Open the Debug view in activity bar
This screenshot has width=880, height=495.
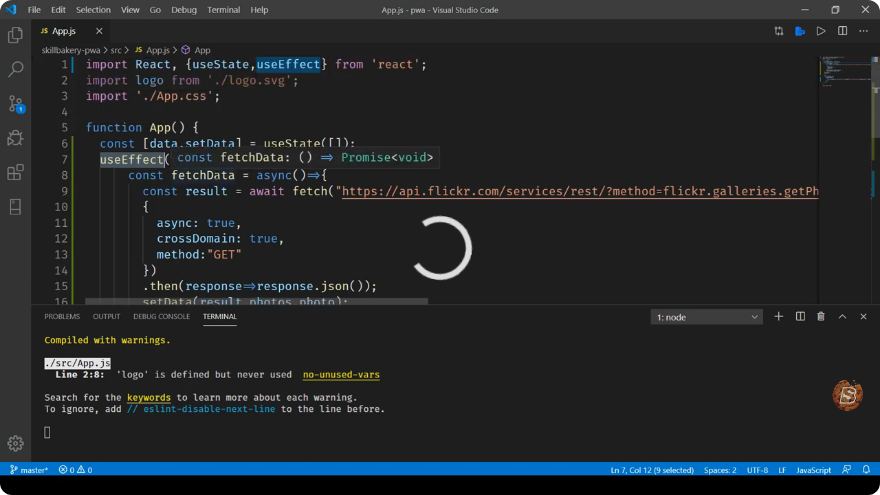tap(15, 138)
